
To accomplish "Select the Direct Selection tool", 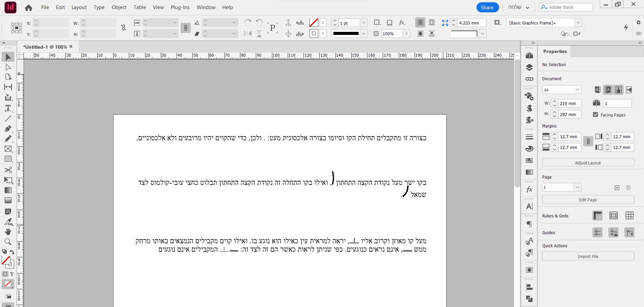I will click(8, 67).
